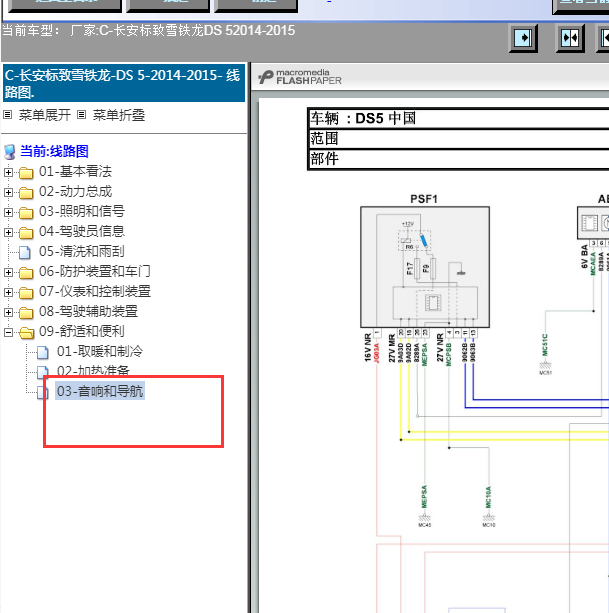Click the open 09-舒适和便利 folder icon
The height and width of the screenshot is (613, 609).
[x=27, y=333]
